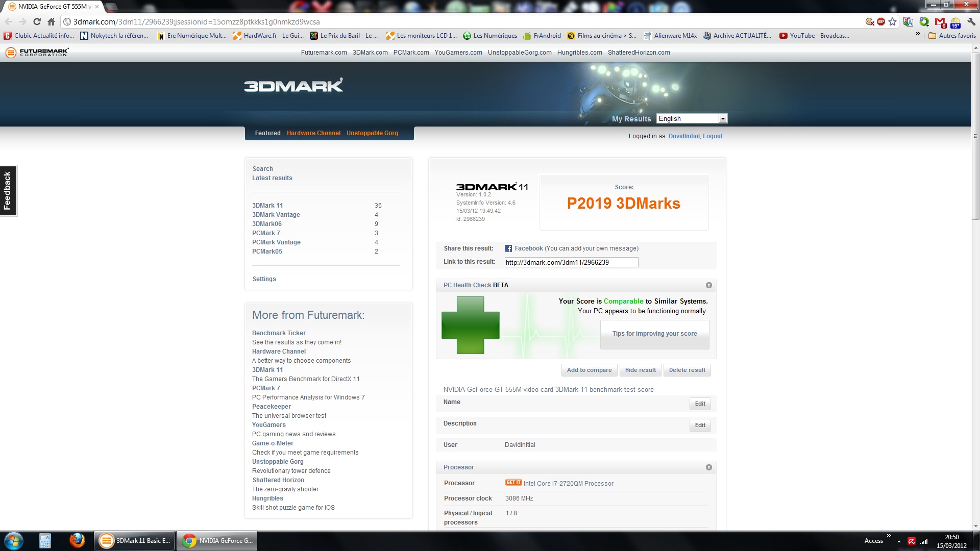Screen dimensions: 980x551
Task: Open the Windows Start button
Action: pyautogui.click(x=13, y=541)
